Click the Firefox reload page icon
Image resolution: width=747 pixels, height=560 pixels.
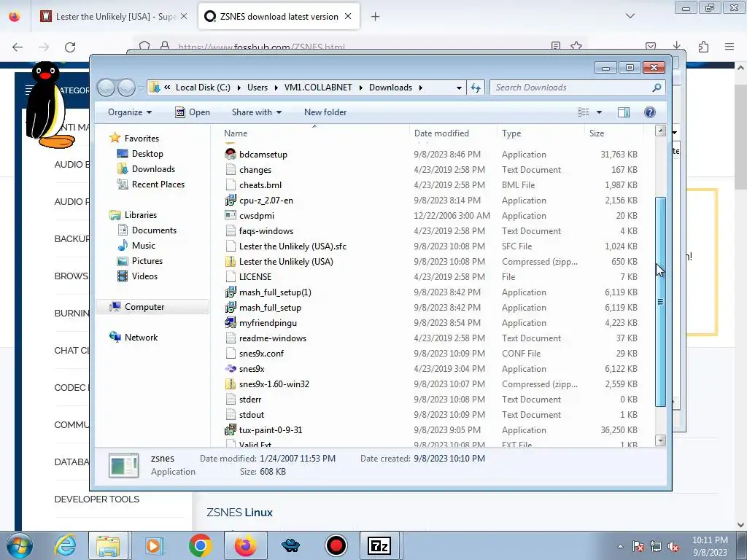(70, 47)
